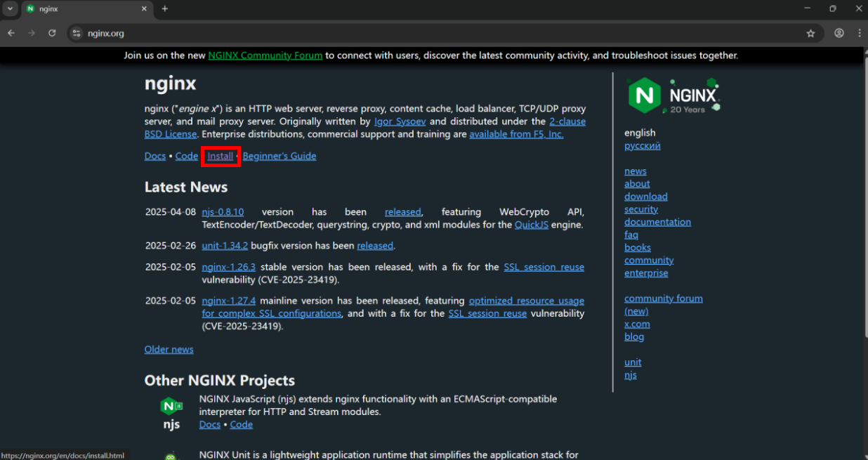Open the Docs link under njs project
The width and height of the screenshot is (868, 460).
coord(210,424)
